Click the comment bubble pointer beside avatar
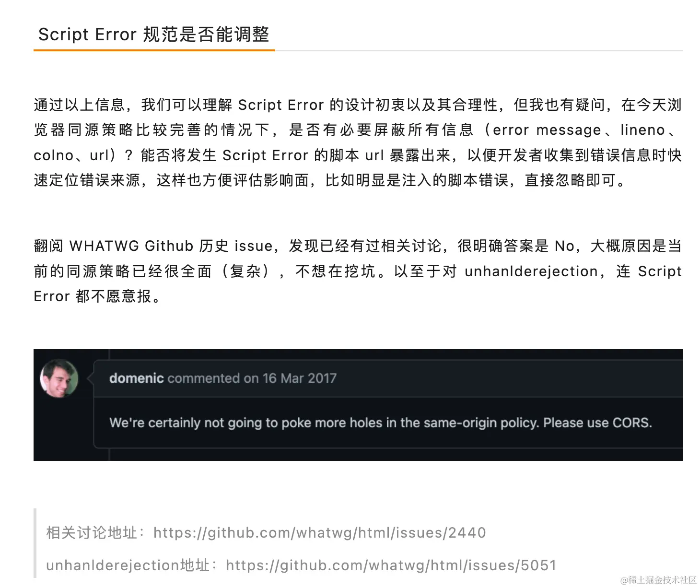This screenshot has width=700, height=588. pyautogui.click(x=90, y=378)
